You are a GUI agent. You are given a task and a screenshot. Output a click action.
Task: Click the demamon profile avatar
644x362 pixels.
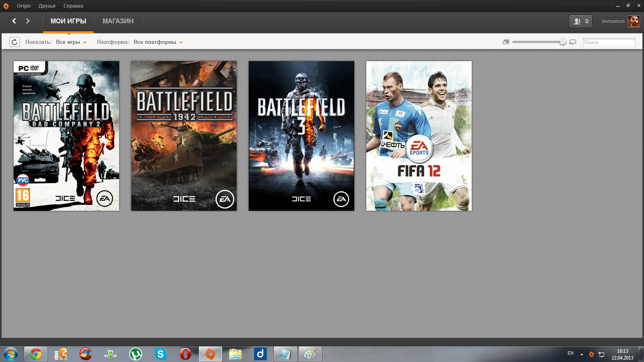pyautogui.click(x=634, y=21)
